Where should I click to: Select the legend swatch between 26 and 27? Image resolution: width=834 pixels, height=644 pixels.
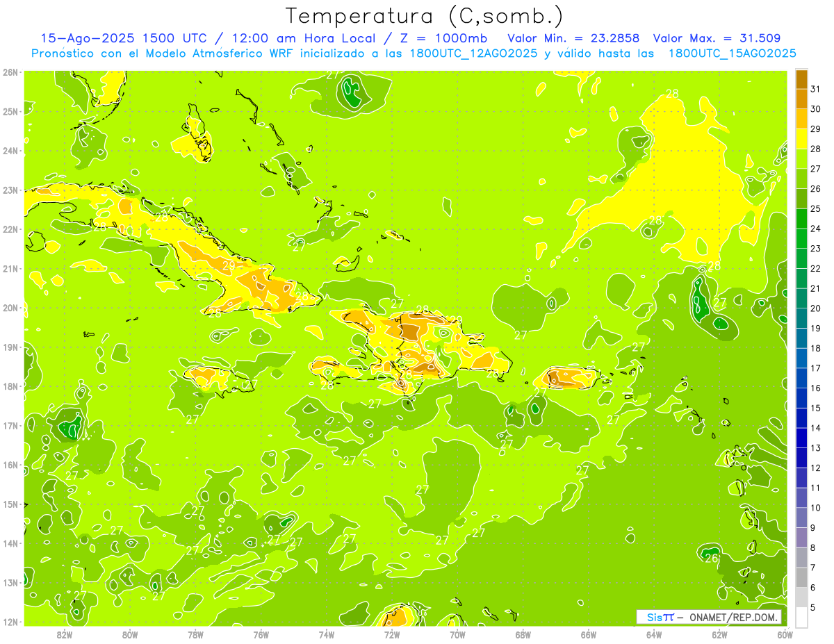click(x=801, y=179)
